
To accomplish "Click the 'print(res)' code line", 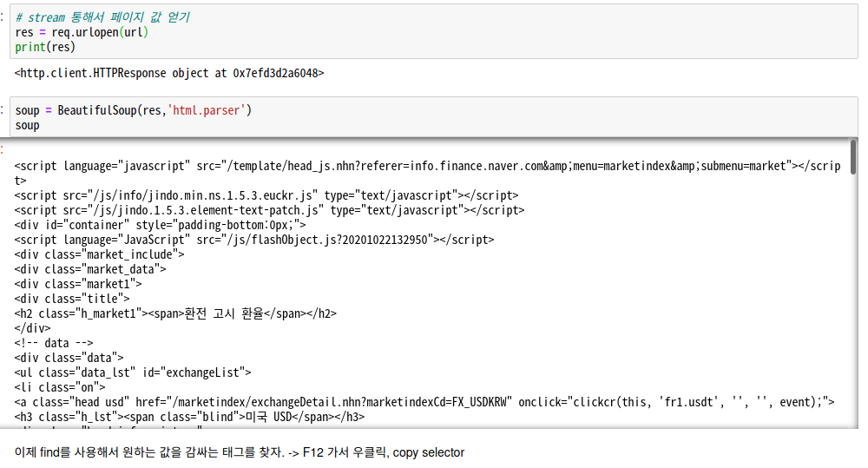I will click(x=45, y=47).
